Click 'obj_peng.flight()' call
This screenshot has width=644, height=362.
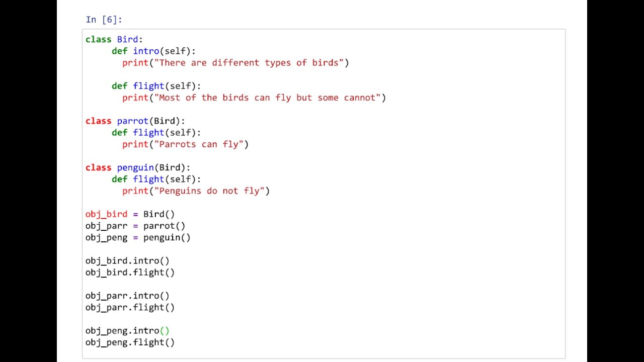coord(130,342)
